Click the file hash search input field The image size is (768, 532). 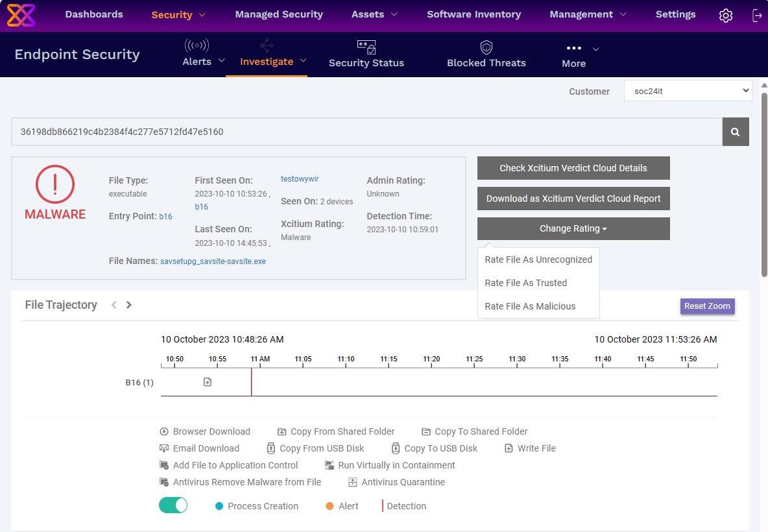click(x=367, y=131)
